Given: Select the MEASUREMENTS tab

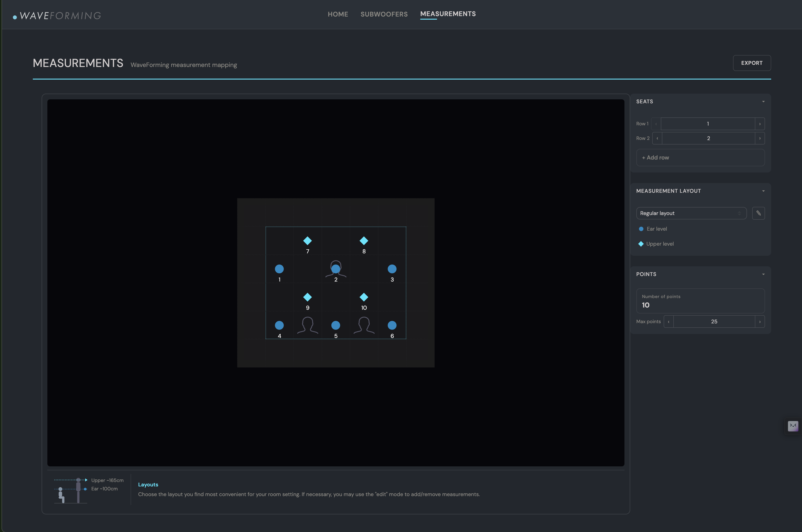Looking at the screenshot, I should [448, 14].
